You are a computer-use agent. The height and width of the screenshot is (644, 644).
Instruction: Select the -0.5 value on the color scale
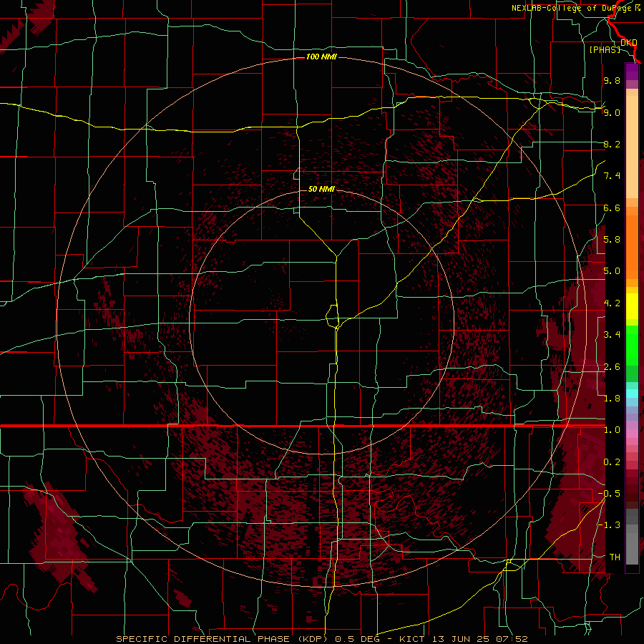point(609,494)
